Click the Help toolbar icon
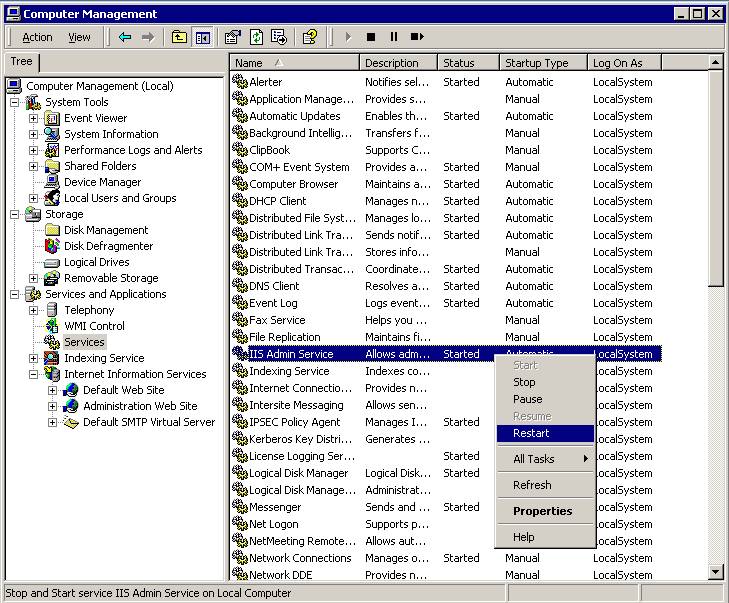The height and width of the screenshot is (603, 729). [310, 37]
